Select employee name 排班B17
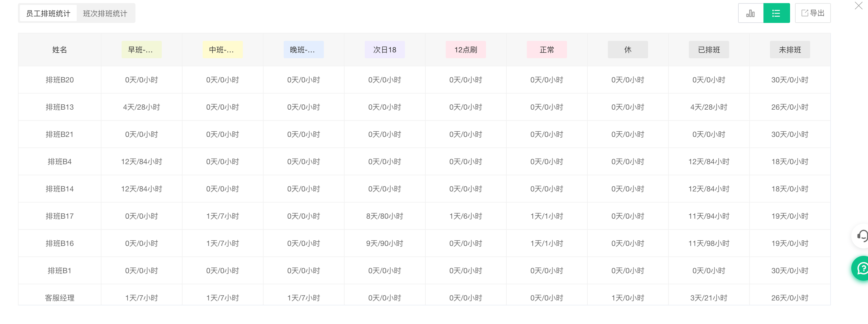The image size is (868, 324). click(60, 216)
